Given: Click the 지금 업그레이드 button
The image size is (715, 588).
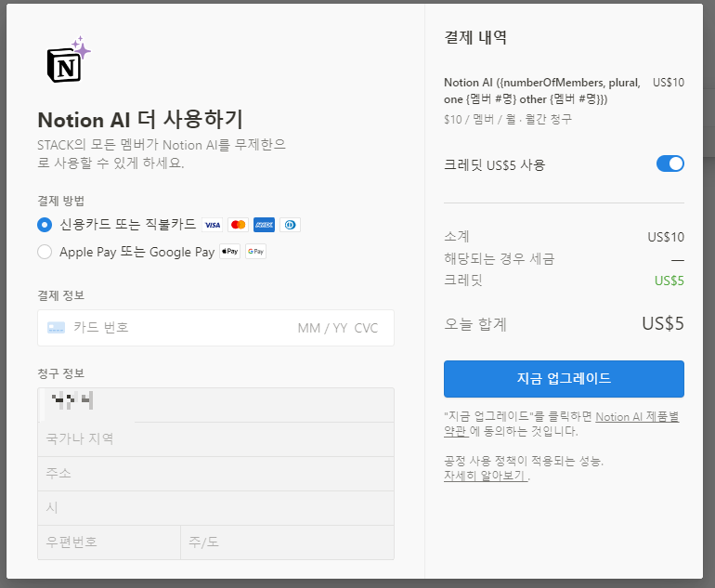Looking at the screenshot, I should 564,379.
